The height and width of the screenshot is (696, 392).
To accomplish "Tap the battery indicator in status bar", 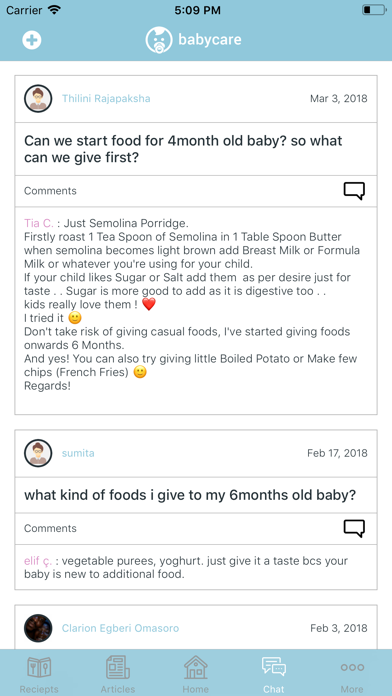I will click(373, 10).
